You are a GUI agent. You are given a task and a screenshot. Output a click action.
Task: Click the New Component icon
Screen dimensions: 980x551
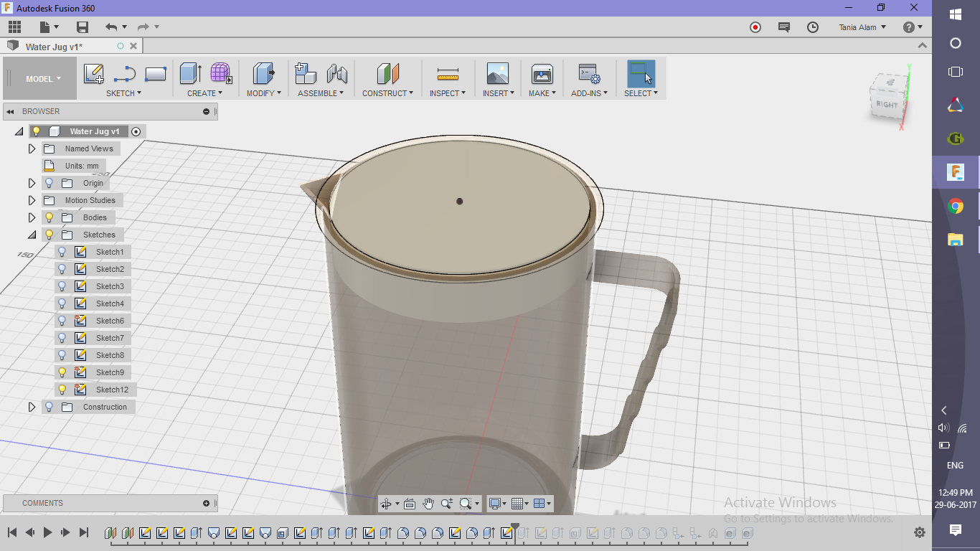click(306, 74)
